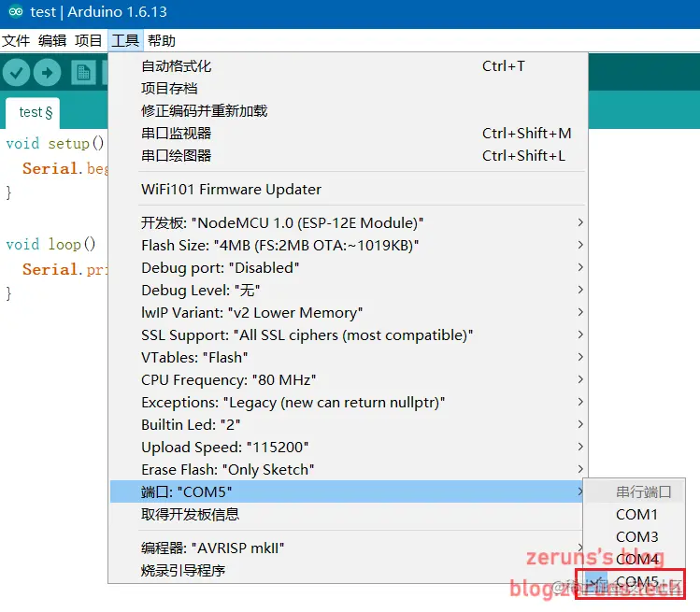Viewport: 700px width, 612px height.
Task: Click the void setup() code line
Action: [54, 143]
